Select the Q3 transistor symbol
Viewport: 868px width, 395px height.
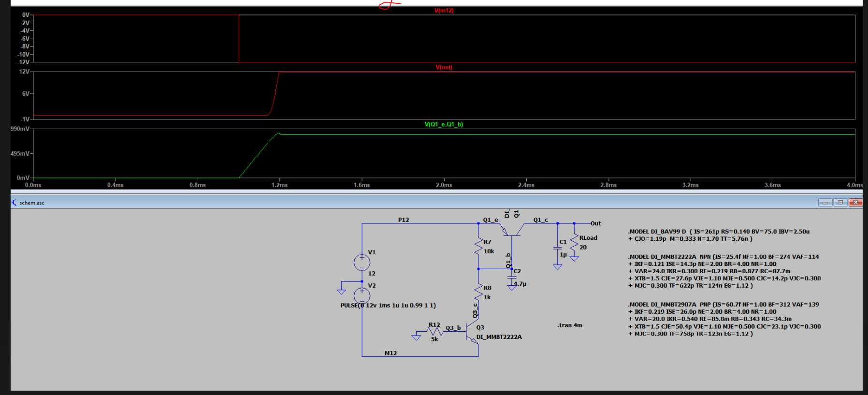472,333
